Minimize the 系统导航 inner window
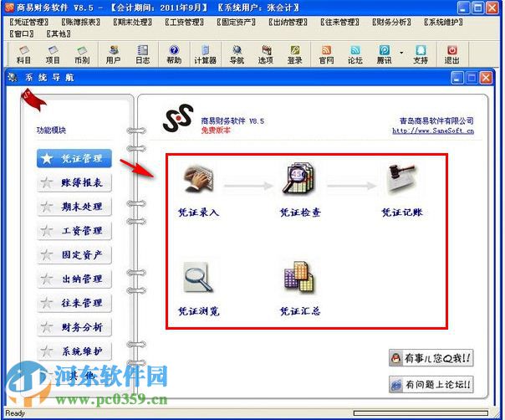This screenshot has width=505, height=420. 457,78
